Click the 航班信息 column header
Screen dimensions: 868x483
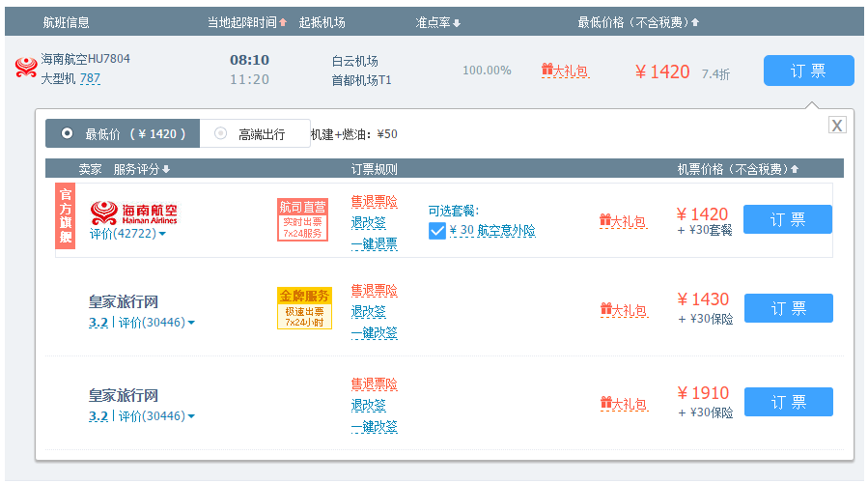(66, 22)
